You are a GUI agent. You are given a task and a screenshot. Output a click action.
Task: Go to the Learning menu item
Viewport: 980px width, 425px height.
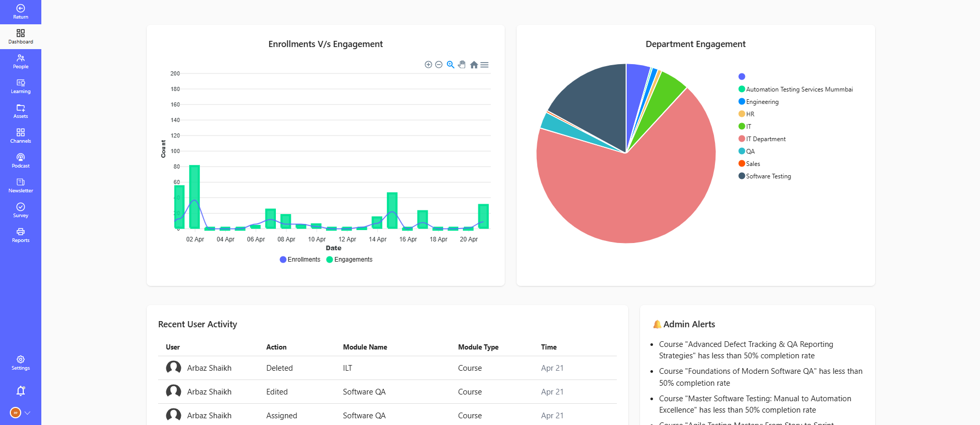coord(21,86)
